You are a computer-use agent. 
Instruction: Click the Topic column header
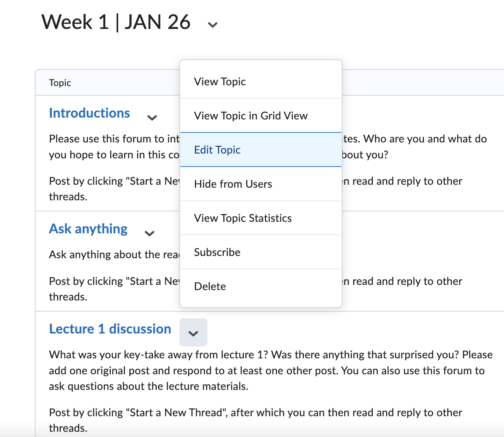tap(60, 83)
